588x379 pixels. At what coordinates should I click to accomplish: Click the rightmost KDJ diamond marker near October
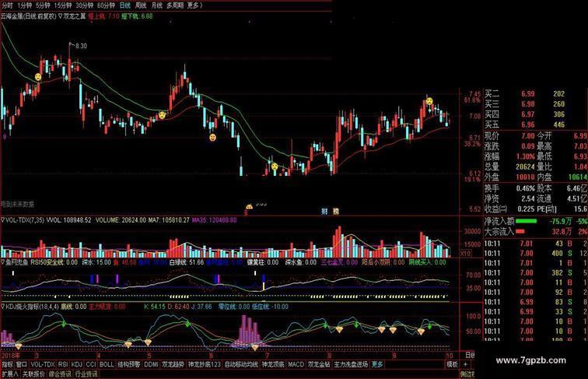coord(421,332)
